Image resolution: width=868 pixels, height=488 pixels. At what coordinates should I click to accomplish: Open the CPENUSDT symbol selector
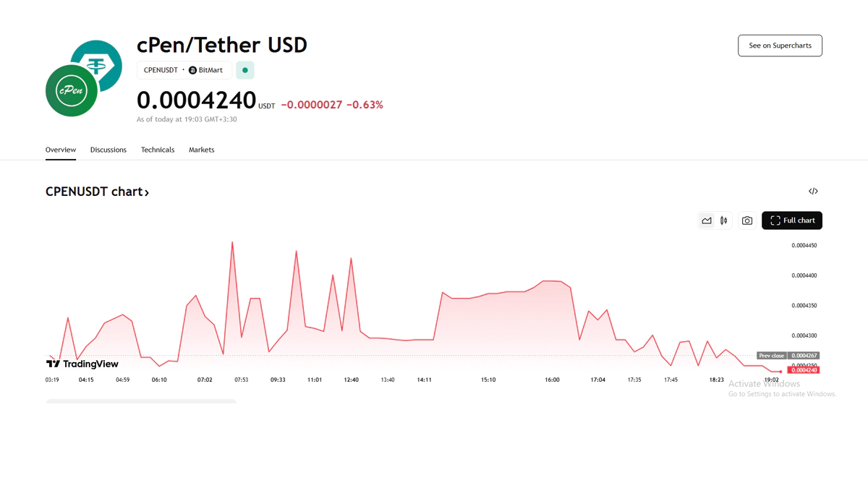(161, 70)
